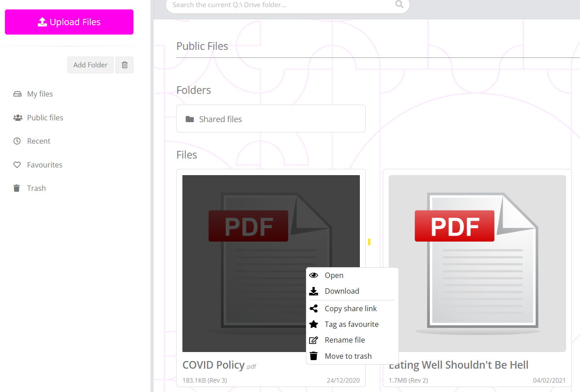The image size is (580, 392).
Task: Select Download from the context menu
Action: click(342, 291)
